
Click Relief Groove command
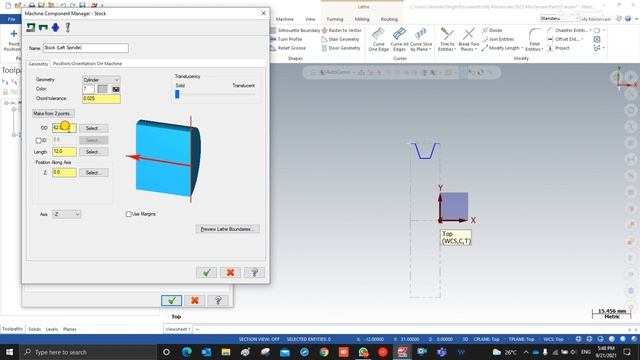[288, 48]
